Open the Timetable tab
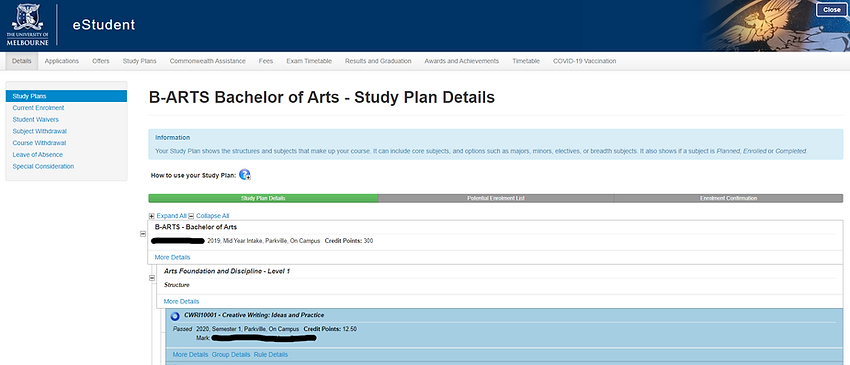Image resolution: width=850 pixels, height=365 pixels. 526,61
